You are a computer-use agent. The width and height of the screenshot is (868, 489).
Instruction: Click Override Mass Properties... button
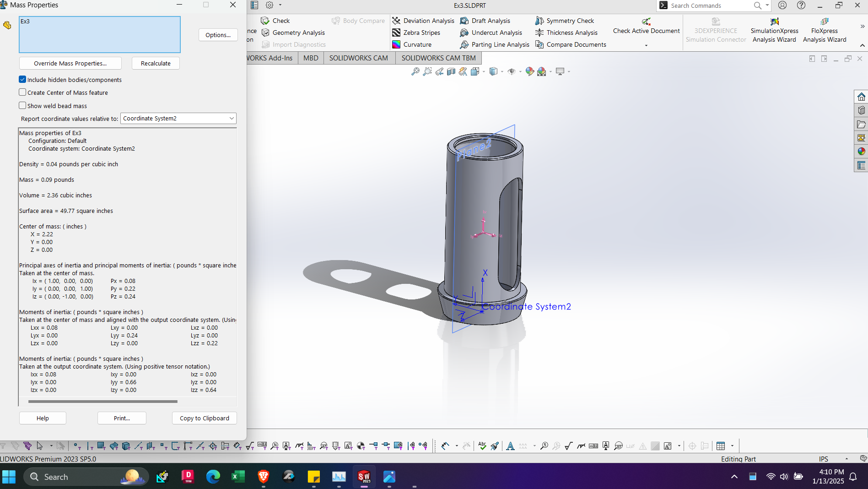point(70,63)
